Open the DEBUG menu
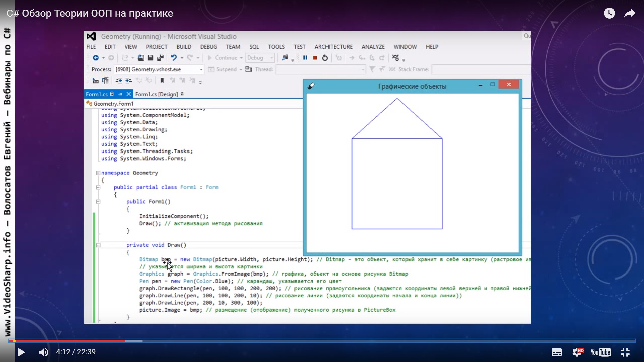644x362 pixels. point(209,47)
